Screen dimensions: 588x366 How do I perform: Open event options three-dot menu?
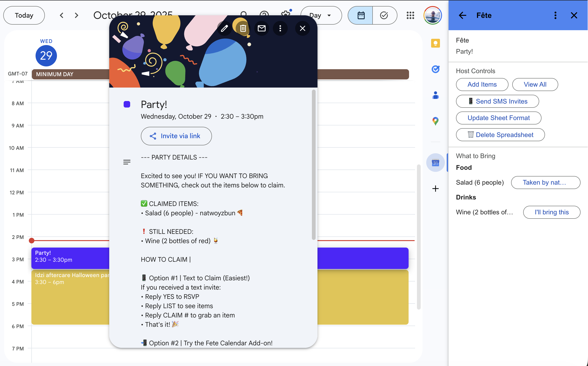coord(280,29)
